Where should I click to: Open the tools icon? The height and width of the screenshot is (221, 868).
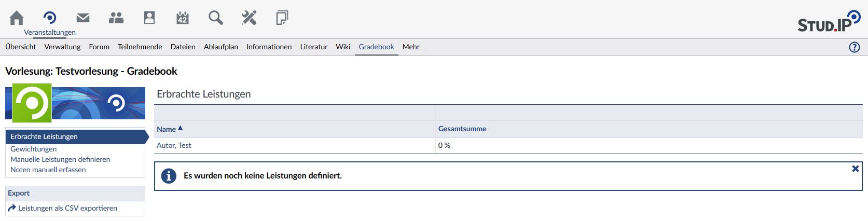coord(249,18)
